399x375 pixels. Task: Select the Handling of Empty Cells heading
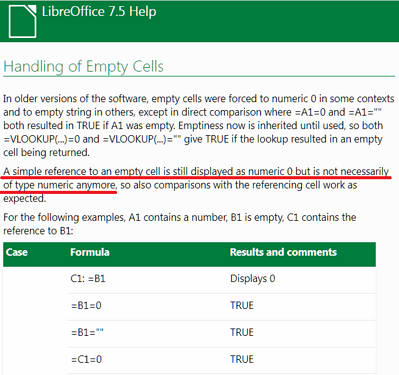83,66
